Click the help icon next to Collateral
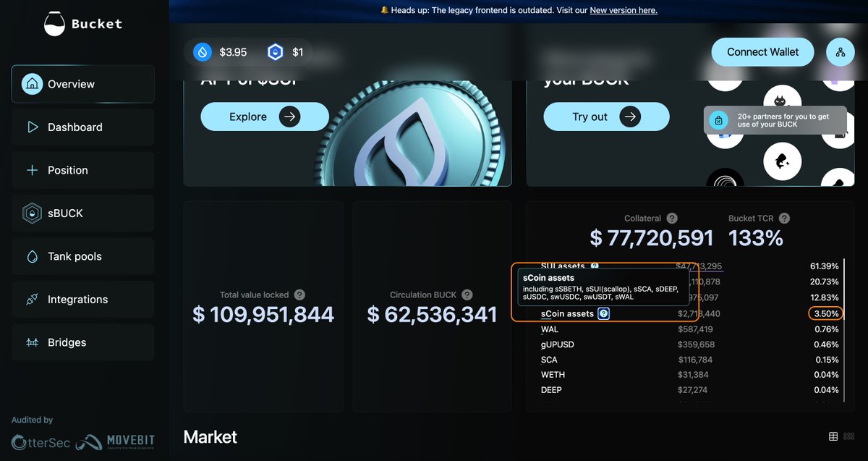868x461 pixels. [672, 218]
